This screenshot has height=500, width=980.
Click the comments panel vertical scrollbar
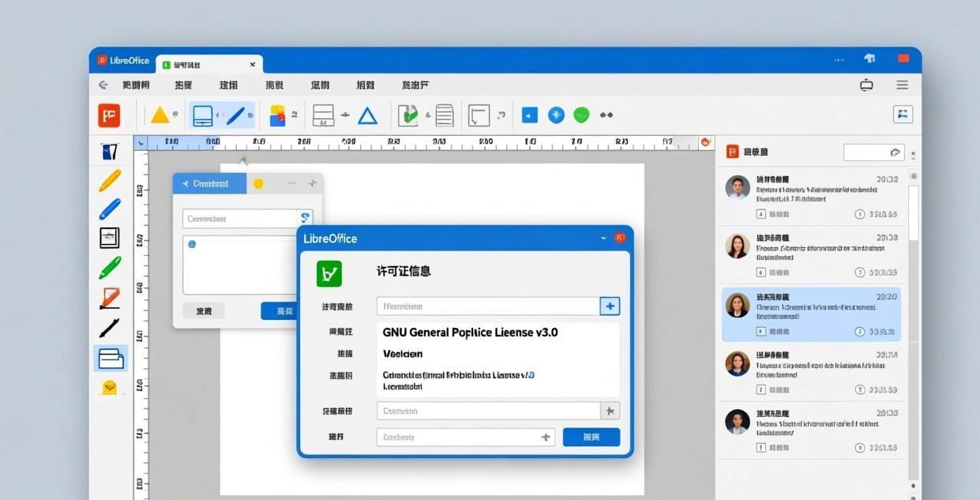tap(914, 213)
